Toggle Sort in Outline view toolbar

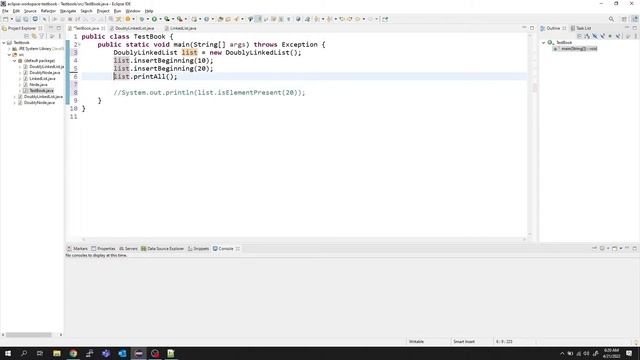pos(587,36)
